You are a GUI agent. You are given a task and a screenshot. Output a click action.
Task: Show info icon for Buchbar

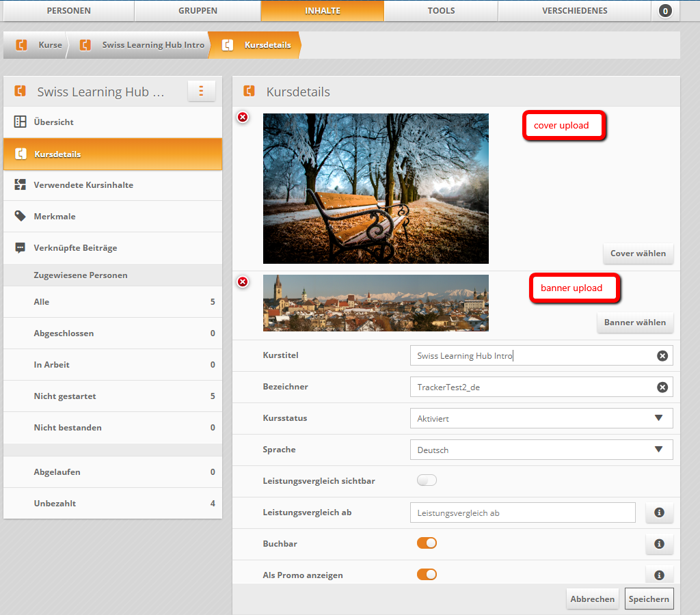659,544
